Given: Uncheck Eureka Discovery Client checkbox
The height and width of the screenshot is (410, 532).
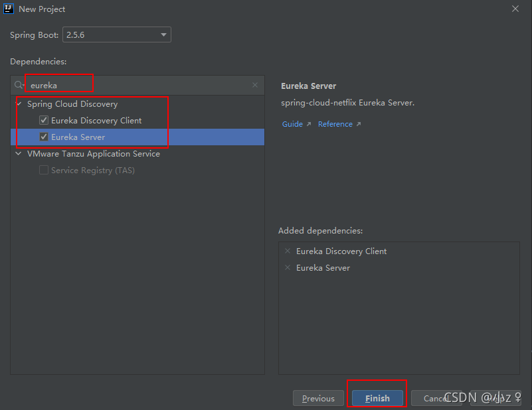Looking at the screenshot, I should [44, 120].
